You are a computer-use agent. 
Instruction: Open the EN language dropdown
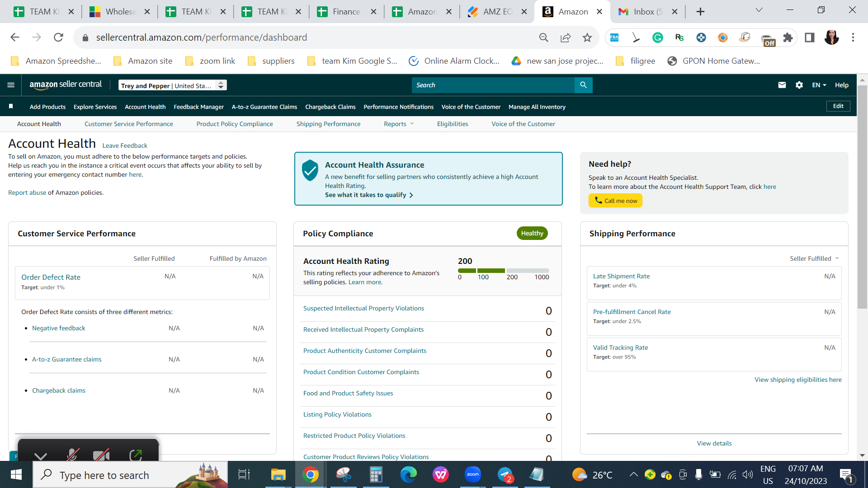(819, 85)
